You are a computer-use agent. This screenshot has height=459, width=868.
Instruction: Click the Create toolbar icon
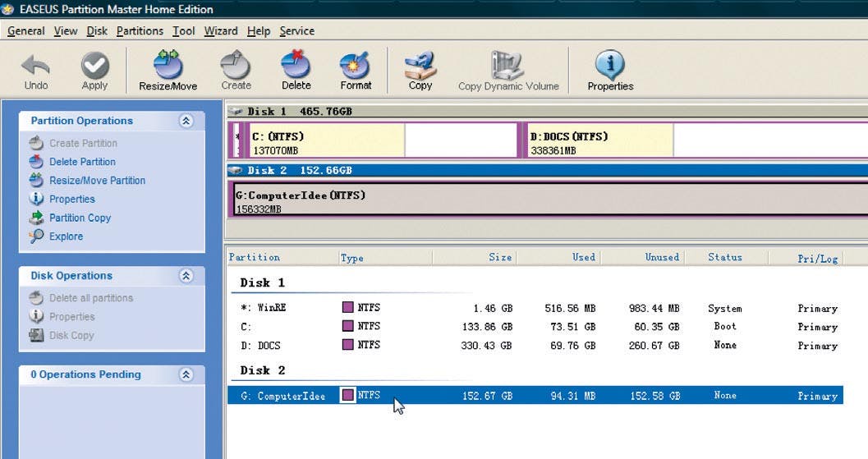click(x=235, y=64)
